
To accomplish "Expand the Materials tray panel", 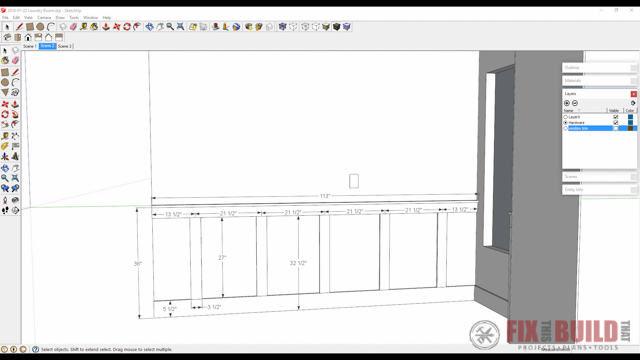I will 600,81.
